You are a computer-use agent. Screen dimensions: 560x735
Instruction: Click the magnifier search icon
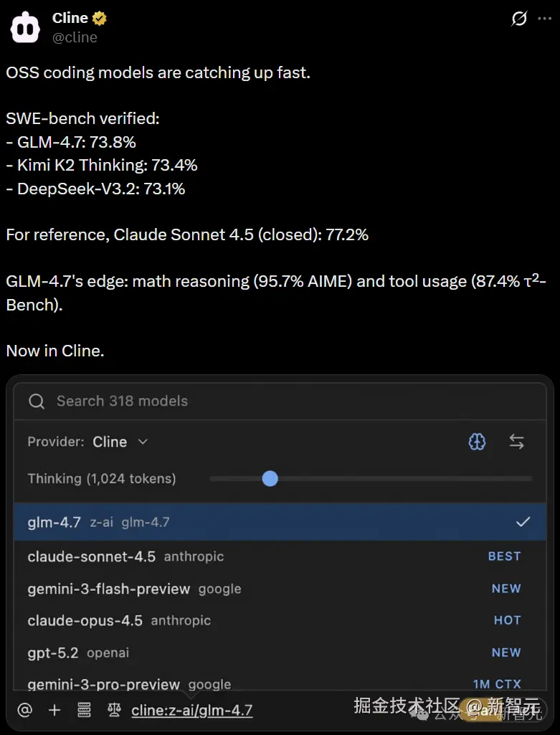(37, 402)
